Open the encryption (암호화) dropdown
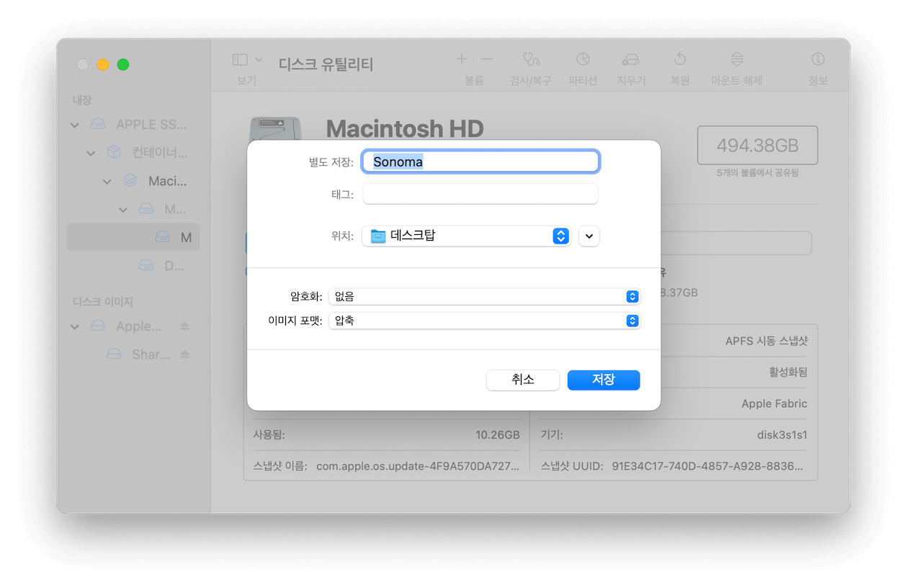Viewport: 907px width, 588px height. 484,296
